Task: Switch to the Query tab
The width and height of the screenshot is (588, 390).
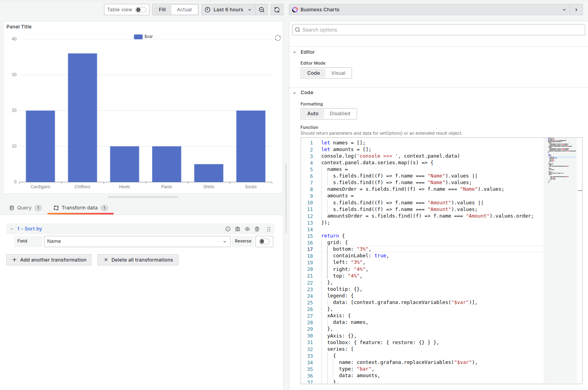Action: 25,207
